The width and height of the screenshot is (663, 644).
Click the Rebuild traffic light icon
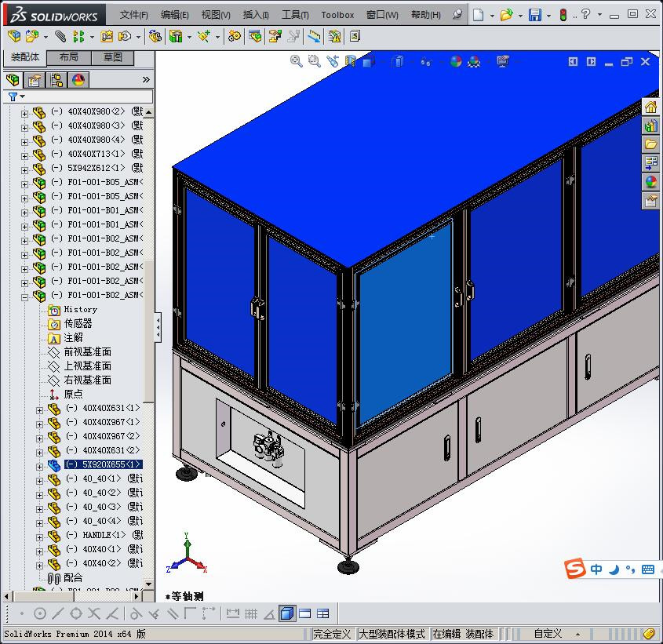point(563,15)
